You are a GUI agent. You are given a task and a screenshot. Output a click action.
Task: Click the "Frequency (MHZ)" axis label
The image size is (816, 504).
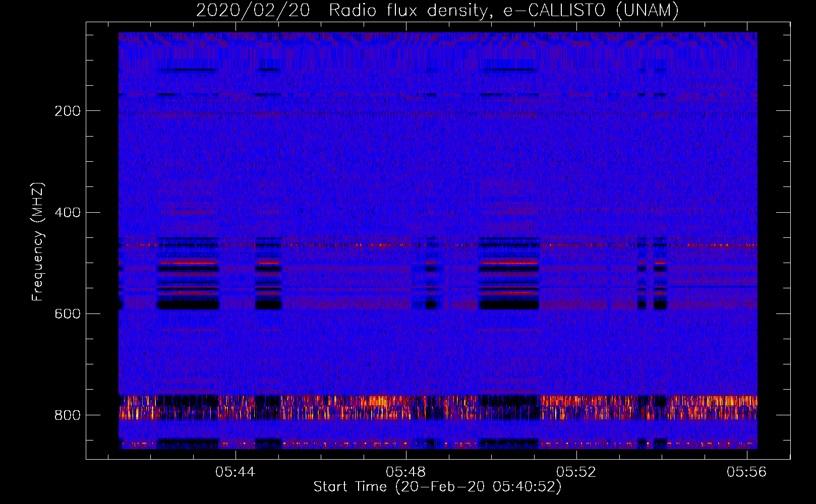point(38,241)
